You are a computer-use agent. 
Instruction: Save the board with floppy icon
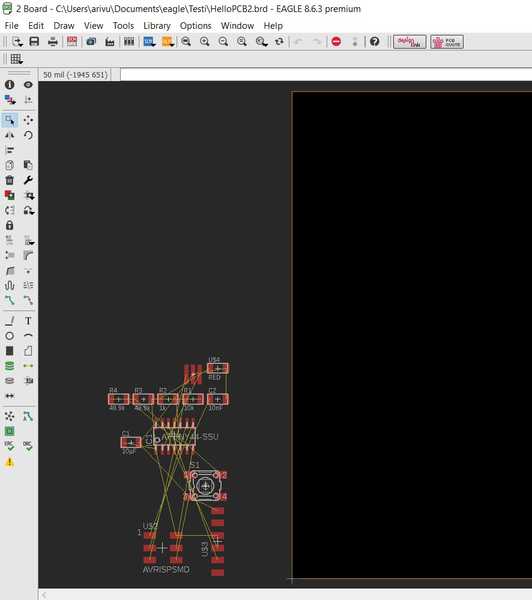(34, 41)
